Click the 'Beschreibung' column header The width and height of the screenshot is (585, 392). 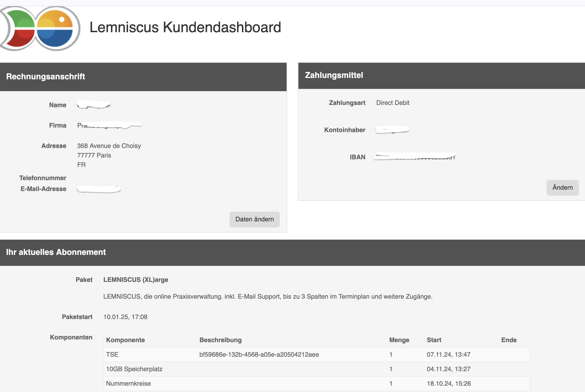(x=220, y=340)
